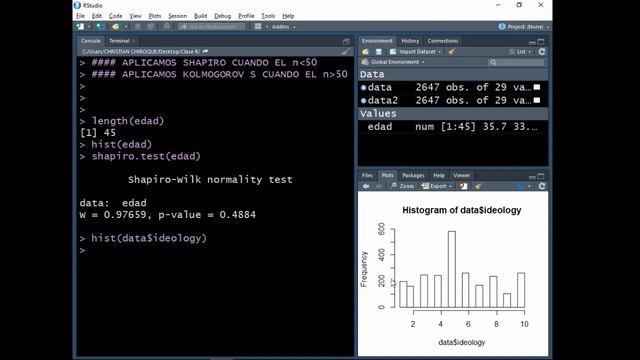
Task: Open the Edit menu
Action: coord(97,16)
